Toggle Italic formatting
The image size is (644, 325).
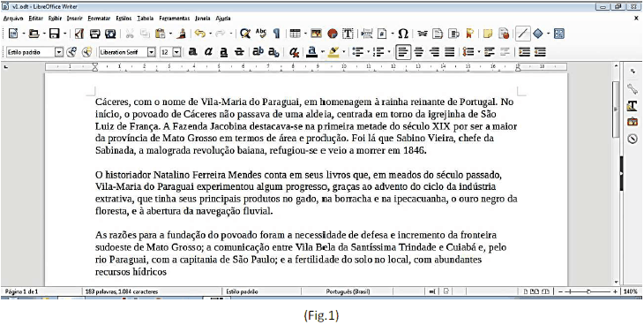[x=208, y=52]
